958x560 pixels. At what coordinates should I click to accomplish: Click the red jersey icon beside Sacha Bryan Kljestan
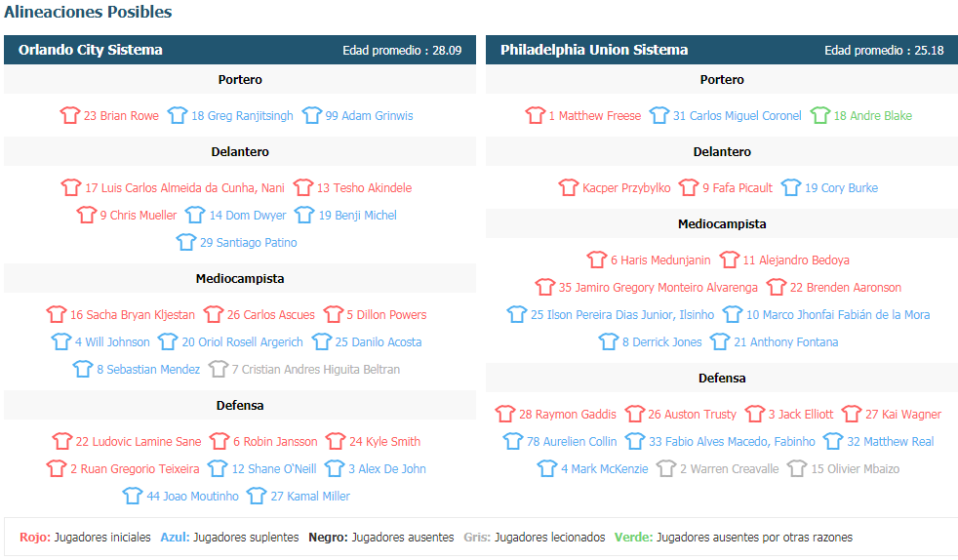(57, 314)
